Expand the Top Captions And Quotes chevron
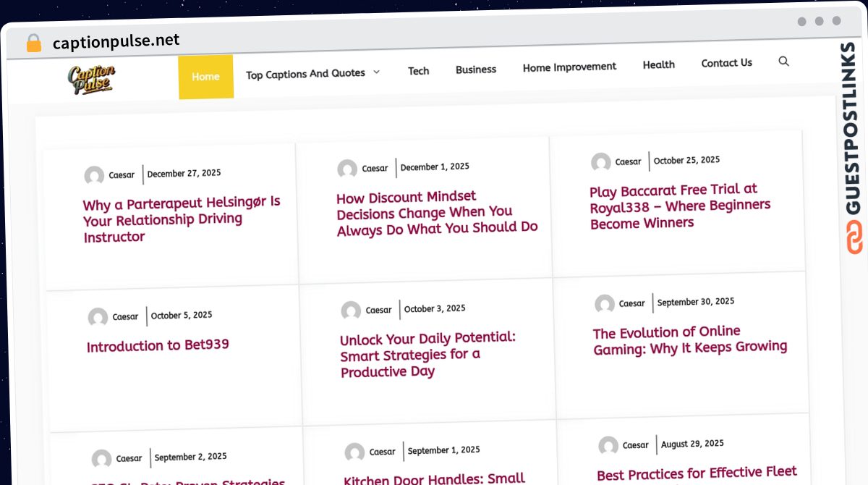 pos(376,72)
